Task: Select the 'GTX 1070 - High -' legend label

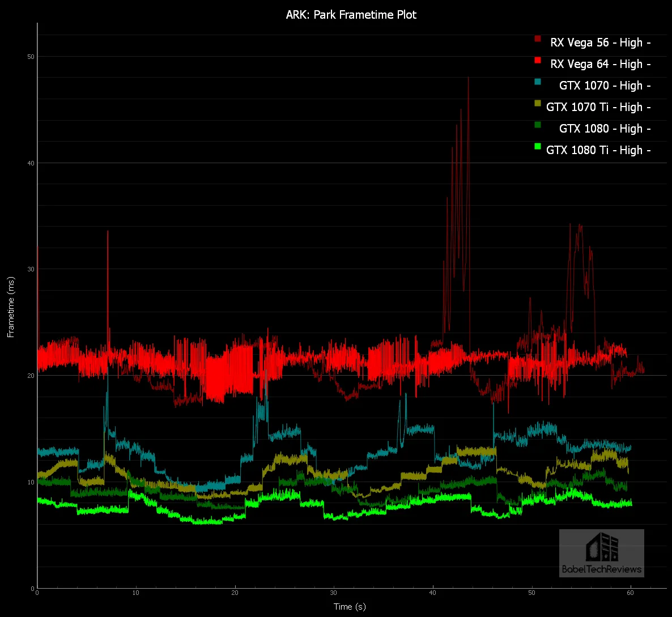Action: (605, 86)
